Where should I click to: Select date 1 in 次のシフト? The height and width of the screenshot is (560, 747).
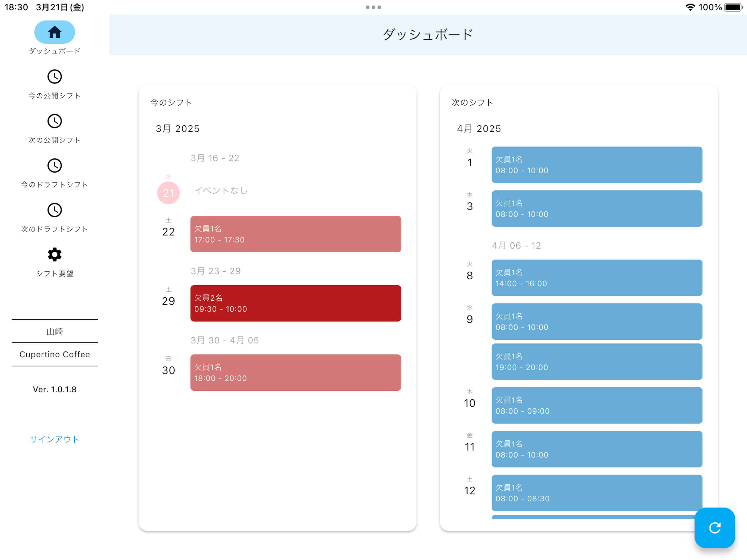click(469, 162)
